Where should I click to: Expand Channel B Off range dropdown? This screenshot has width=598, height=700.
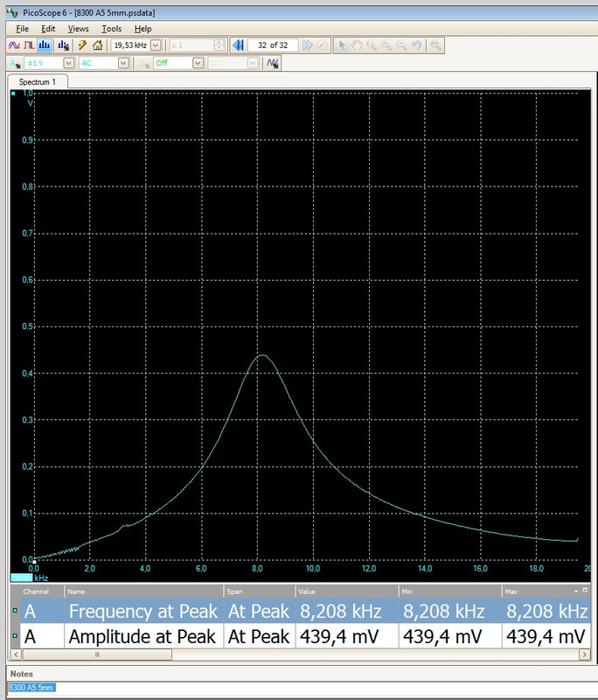tap(198, 63)
